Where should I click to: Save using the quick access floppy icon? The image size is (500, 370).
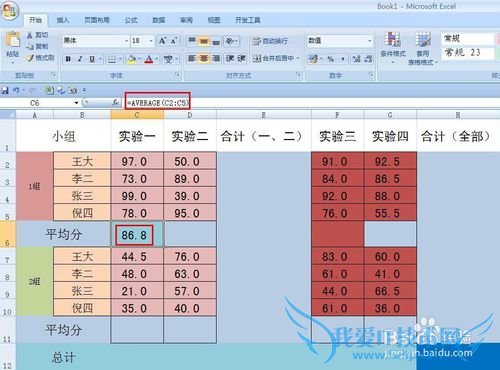5,90
